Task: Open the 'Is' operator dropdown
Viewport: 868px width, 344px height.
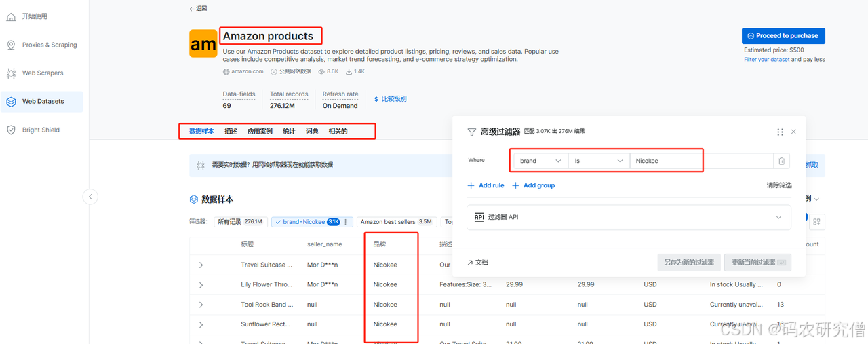Action: (599, 161)
